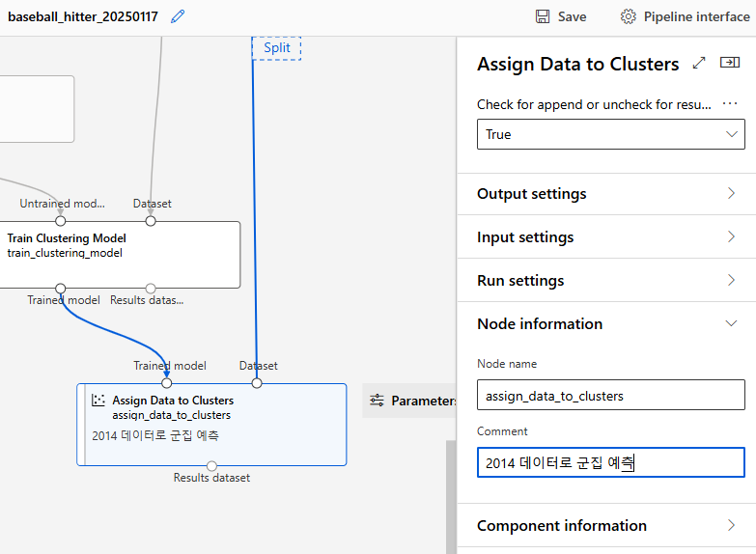Collapse the right panel with arrow icon

point(730,62)
